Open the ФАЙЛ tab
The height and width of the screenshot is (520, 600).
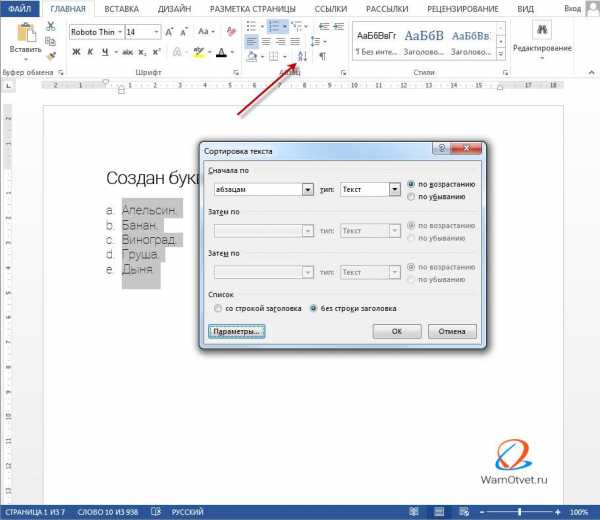point(20,8)
